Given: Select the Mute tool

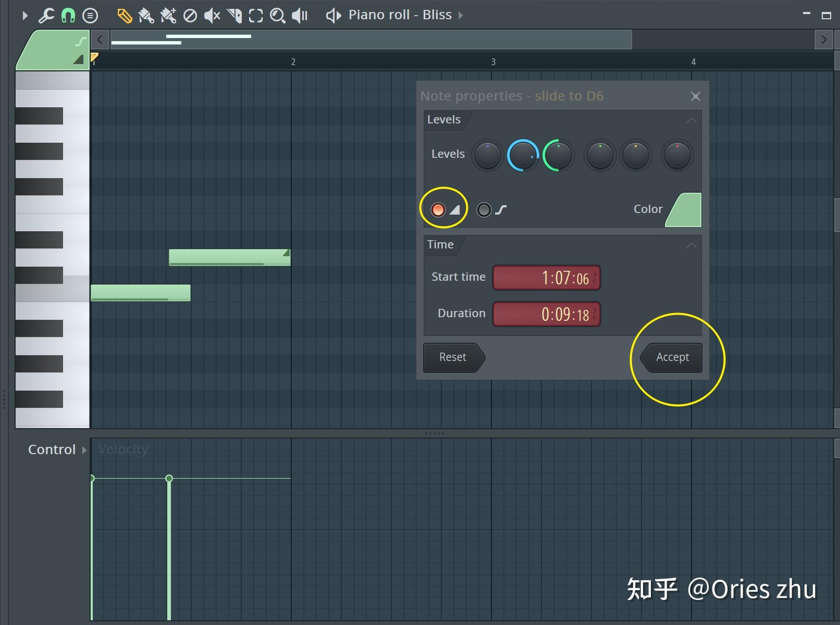Looking at the screenshot, I should [212, 16].
